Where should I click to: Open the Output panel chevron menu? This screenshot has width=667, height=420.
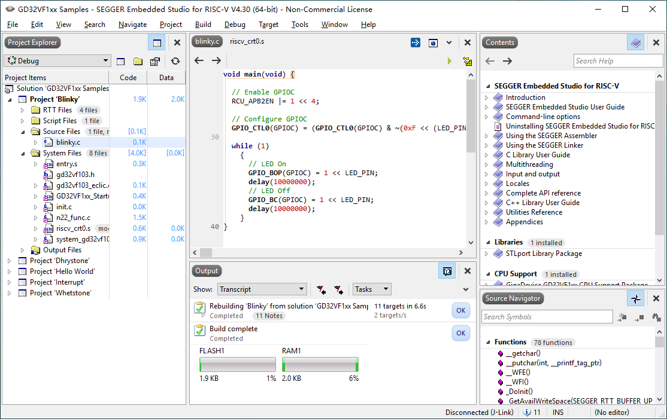click(466, 289)
